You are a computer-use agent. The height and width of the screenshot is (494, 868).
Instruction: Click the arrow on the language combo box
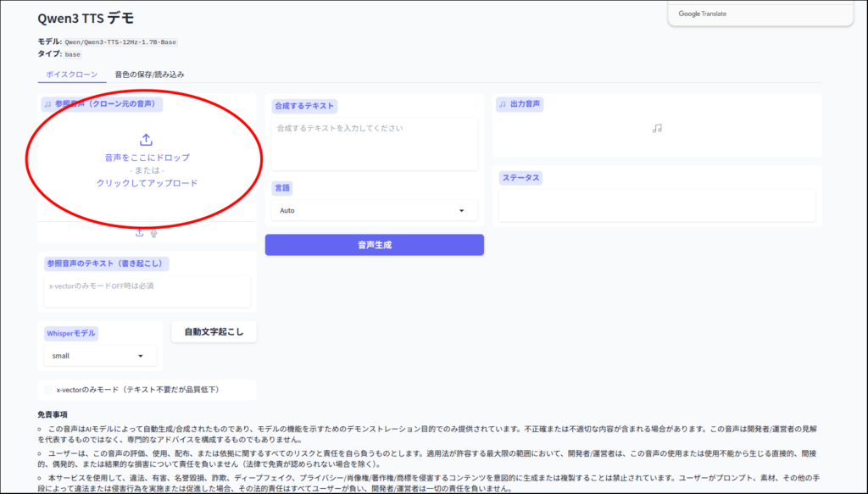[462, 210]
